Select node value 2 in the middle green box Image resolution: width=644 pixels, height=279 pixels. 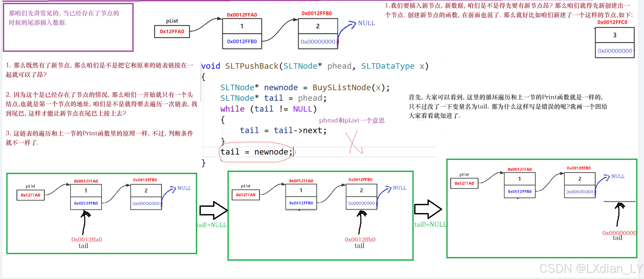click(361, 191)
